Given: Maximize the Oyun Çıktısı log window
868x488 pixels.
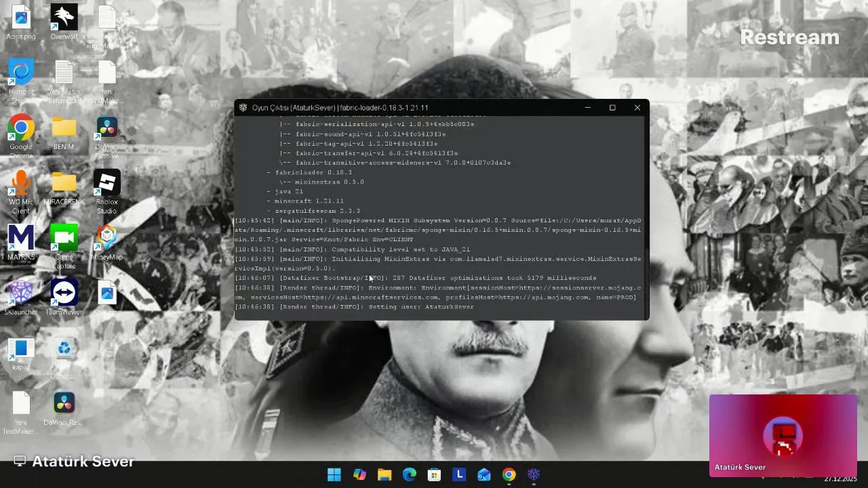Looking at the screenshot, I should coord(612,108).
